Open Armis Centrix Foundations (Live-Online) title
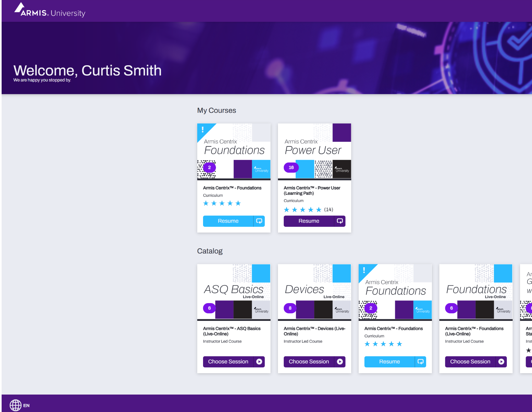This screenshot has width=532, height=412. (474, 331)
